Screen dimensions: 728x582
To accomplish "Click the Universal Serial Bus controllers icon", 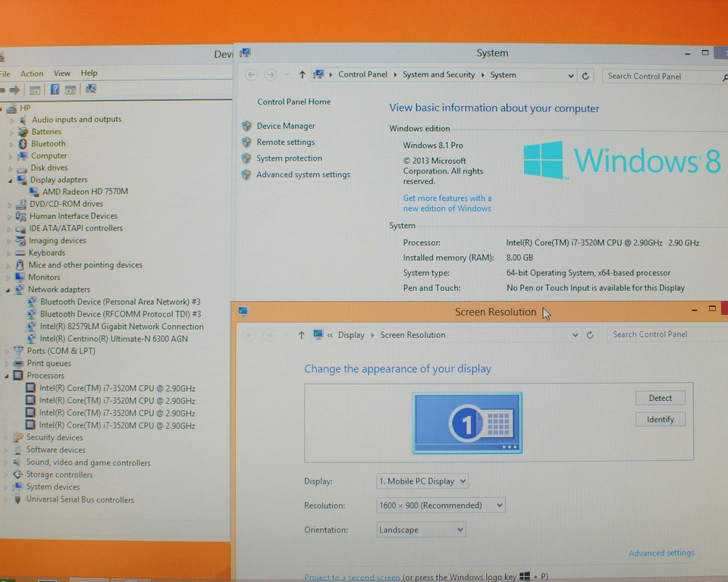I will 17,499.
